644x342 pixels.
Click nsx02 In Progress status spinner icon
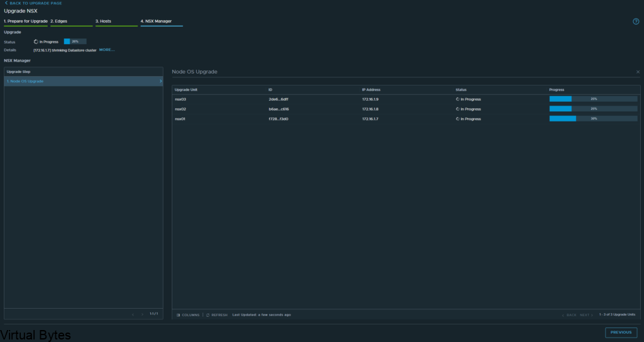tap(458, 109)
